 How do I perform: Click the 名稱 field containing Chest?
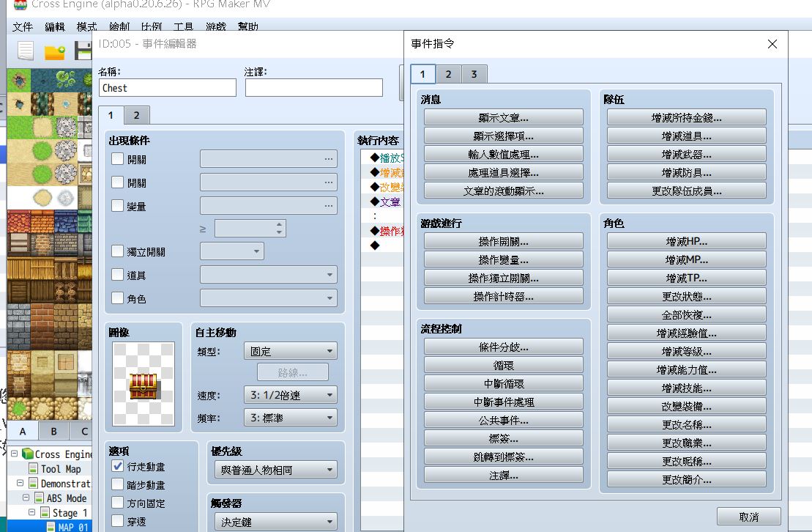pyautogui.click(x=167, y=88)
